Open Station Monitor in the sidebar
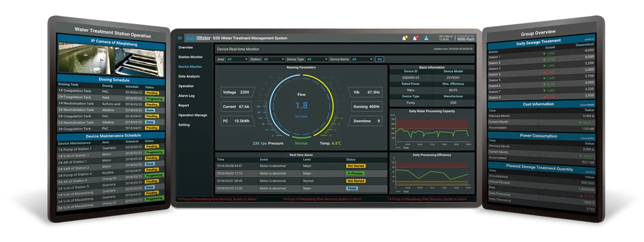The width and height of the screenshot is (644, 242). (191, 57)
